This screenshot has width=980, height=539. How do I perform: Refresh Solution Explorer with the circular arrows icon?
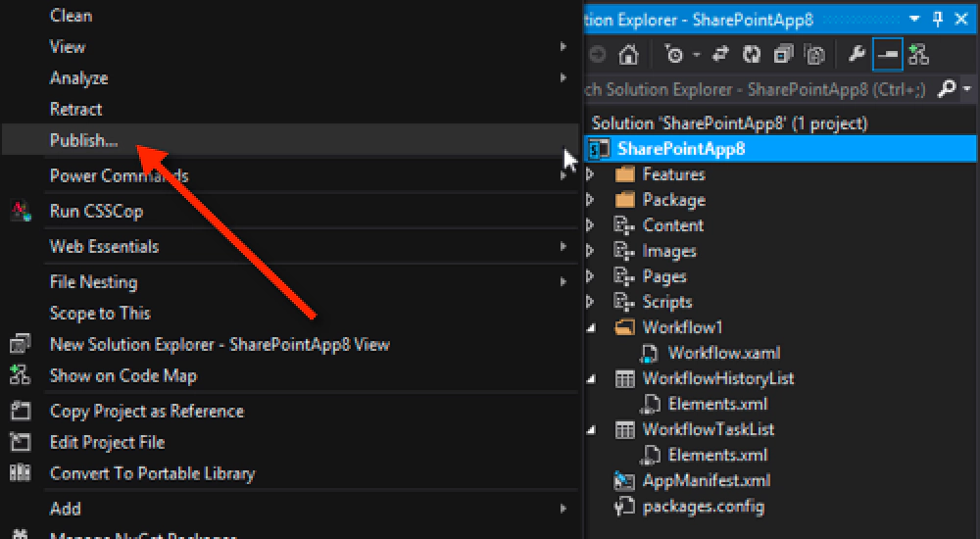click(752, 55)
